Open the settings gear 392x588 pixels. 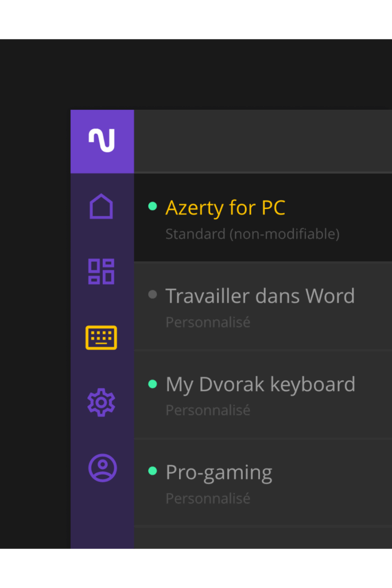tap(101, 403)
